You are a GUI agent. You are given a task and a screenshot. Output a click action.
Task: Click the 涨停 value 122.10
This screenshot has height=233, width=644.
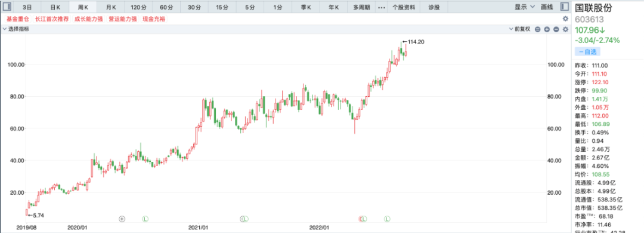pyautogui.click(x=599, y=82)
